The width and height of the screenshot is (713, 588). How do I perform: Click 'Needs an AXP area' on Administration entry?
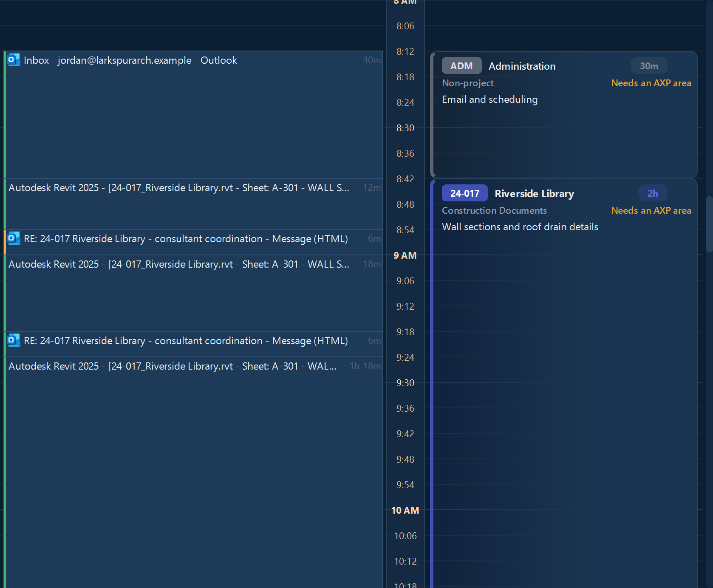pos(651,83)
